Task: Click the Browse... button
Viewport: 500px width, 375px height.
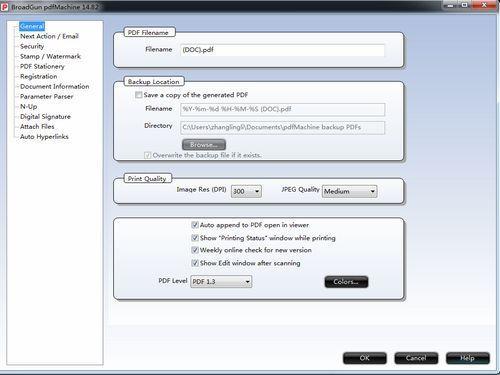Action: tap(204, 145)
